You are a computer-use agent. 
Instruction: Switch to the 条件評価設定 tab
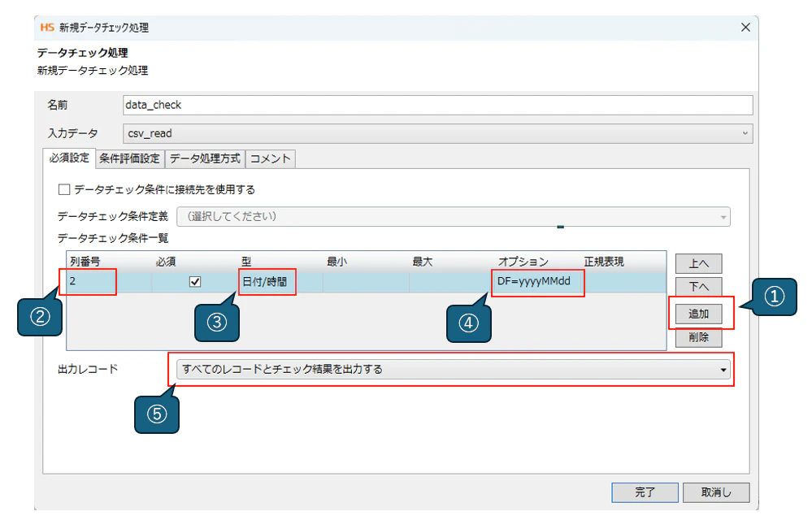(129, 159)
